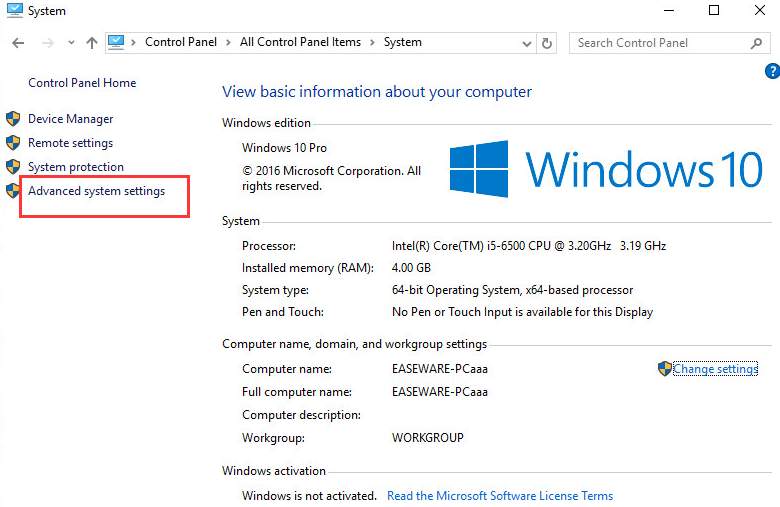Open Remote settings
The width and height of the screenshot is (780, 507).
click(71, 143)
